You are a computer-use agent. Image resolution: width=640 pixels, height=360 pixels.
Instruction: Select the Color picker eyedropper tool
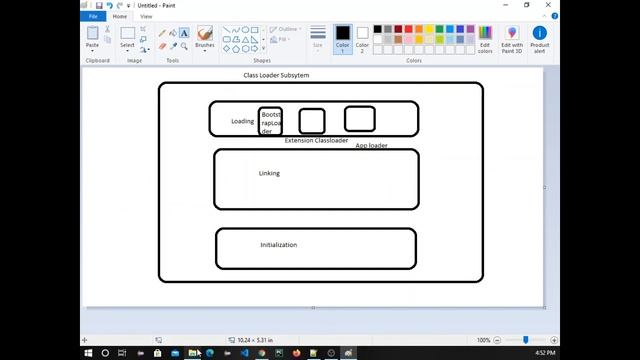[x=173, y=46]
